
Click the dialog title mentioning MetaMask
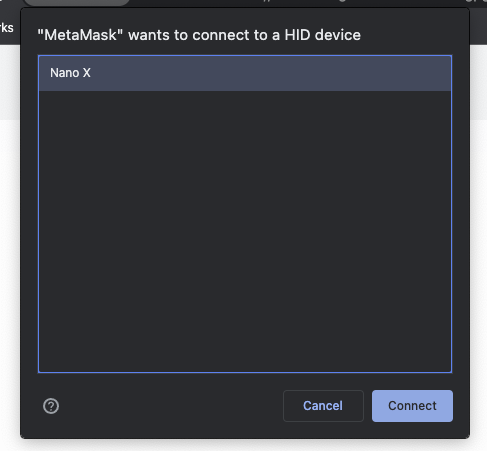coord(199,35)
